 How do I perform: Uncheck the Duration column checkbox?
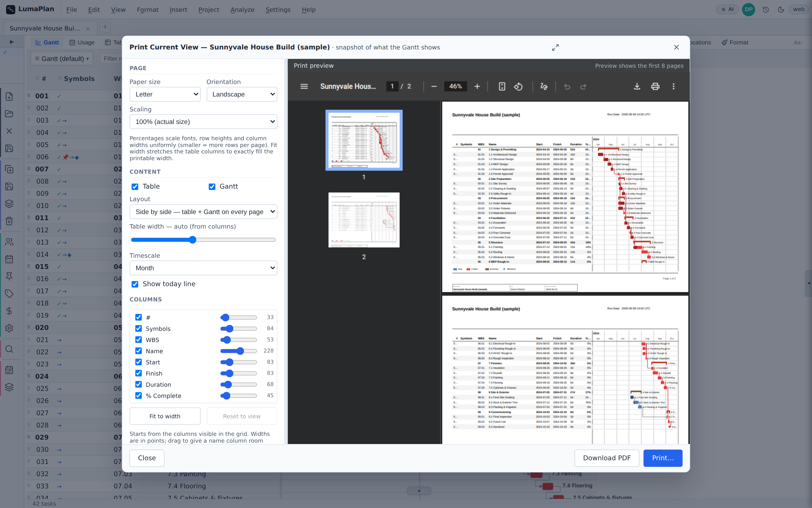coord(138,384)
